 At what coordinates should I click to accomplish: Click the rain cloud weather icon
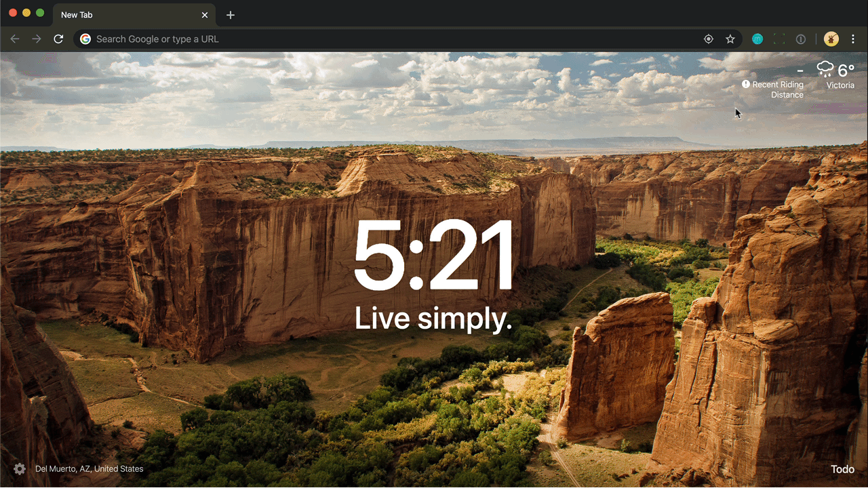[x=825, y=69]
